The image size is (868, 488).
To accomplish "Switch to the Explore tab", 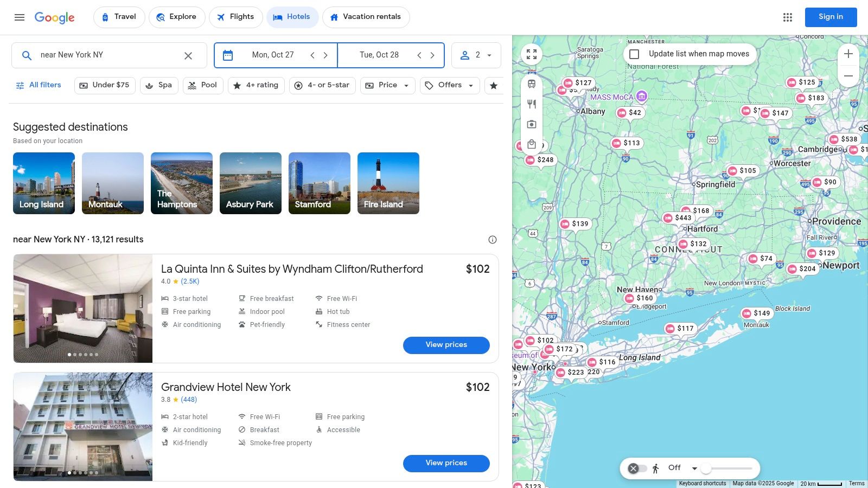I will point(177,17).
